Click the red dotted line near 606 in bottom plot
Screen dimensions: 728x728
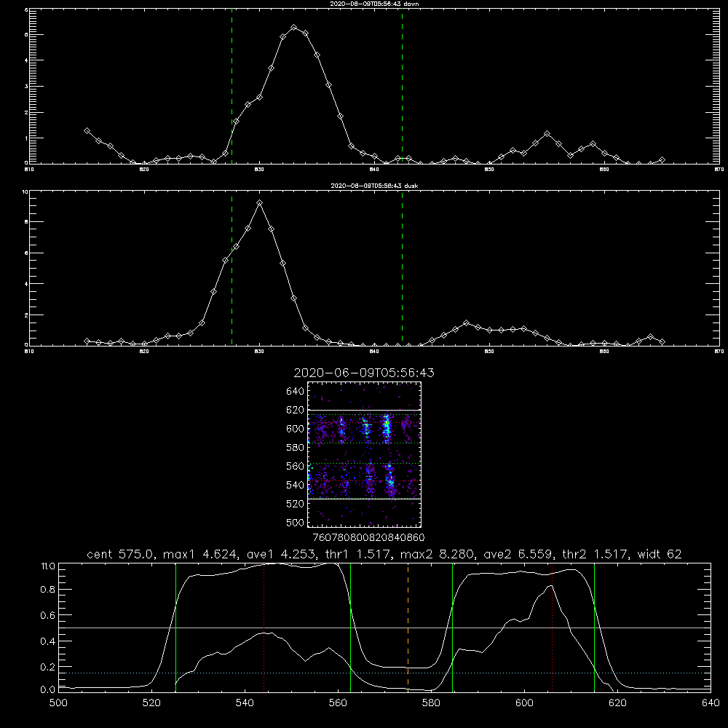click(x=552, y=627)
